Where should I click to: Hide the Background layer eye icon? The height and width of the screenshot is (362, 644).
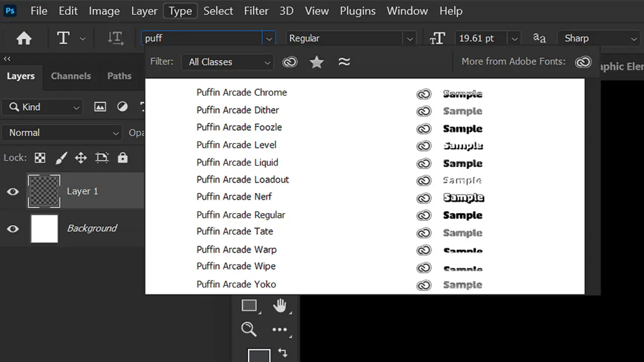[x=13, y=229]
